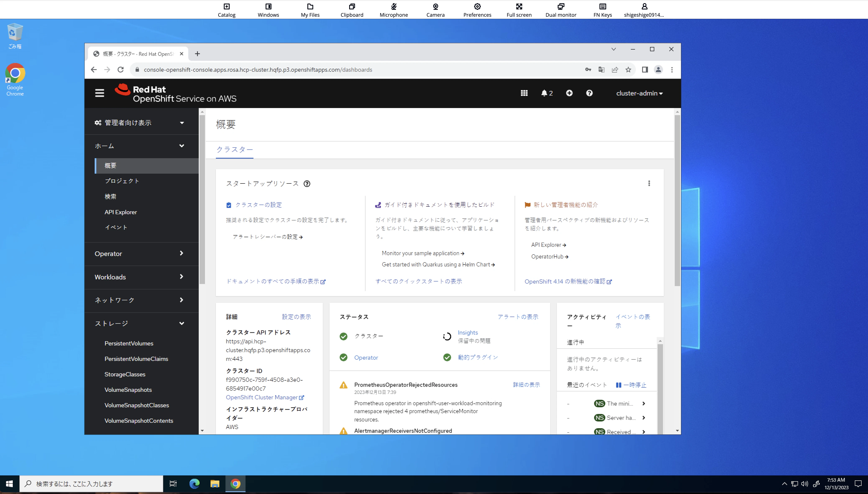Bookmark this page with the star icon
868x494 pixels.
click(628, 70)
